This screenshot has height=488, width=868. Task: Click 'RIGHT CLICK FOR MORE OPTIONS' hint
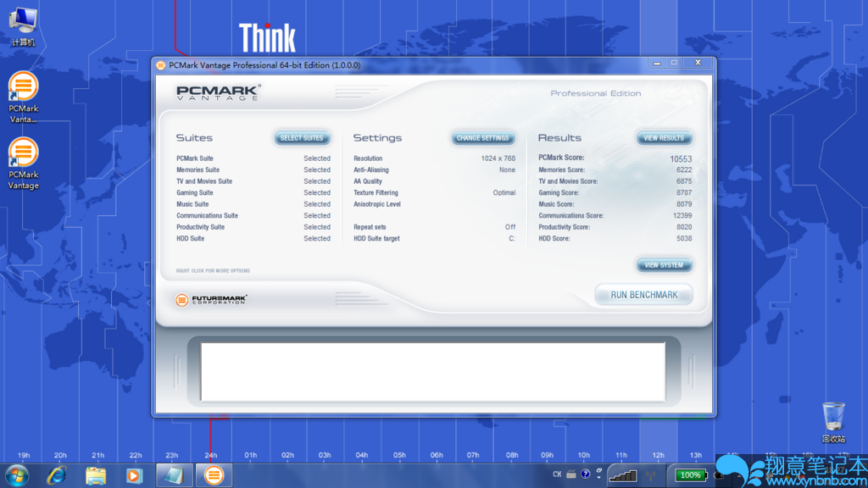[213, 270]
